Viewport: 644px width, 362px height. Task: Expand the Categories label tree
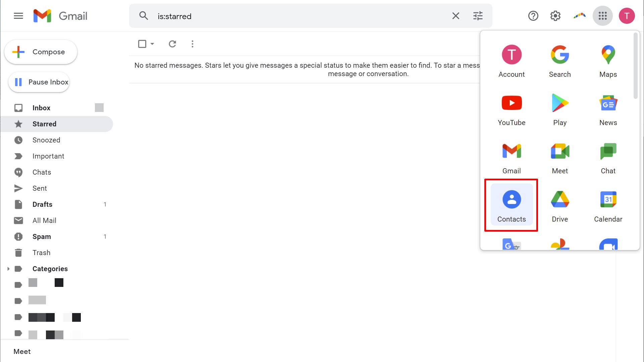tap(8, 269)
